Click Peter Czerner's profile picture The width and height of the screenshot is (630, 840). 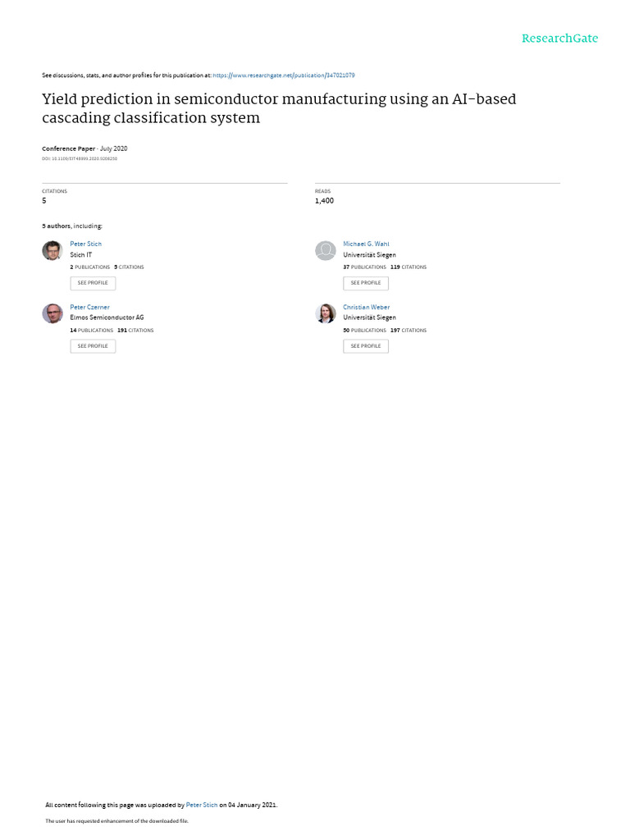pos(52,313)
